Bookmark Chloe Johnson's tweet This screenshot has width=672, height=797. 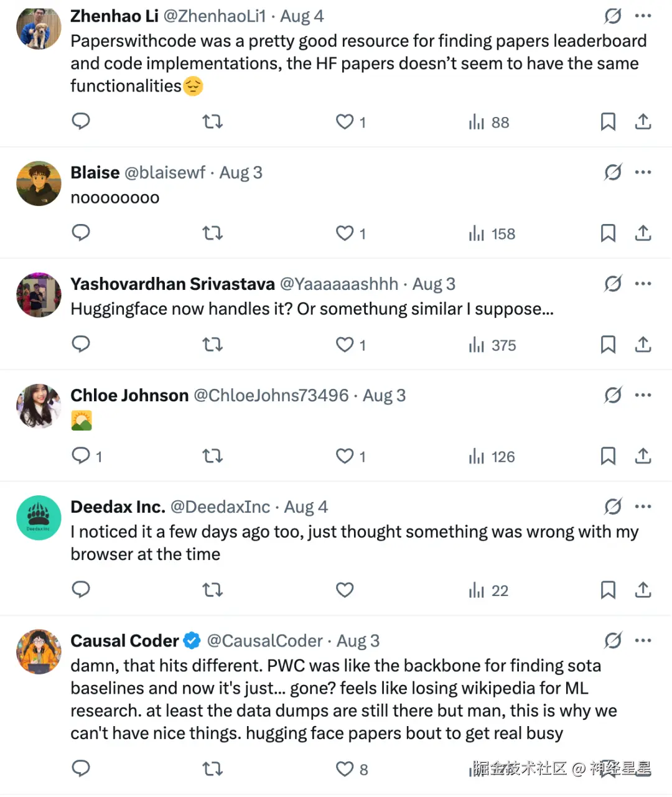pyautogui.click(x=608, y=456)
